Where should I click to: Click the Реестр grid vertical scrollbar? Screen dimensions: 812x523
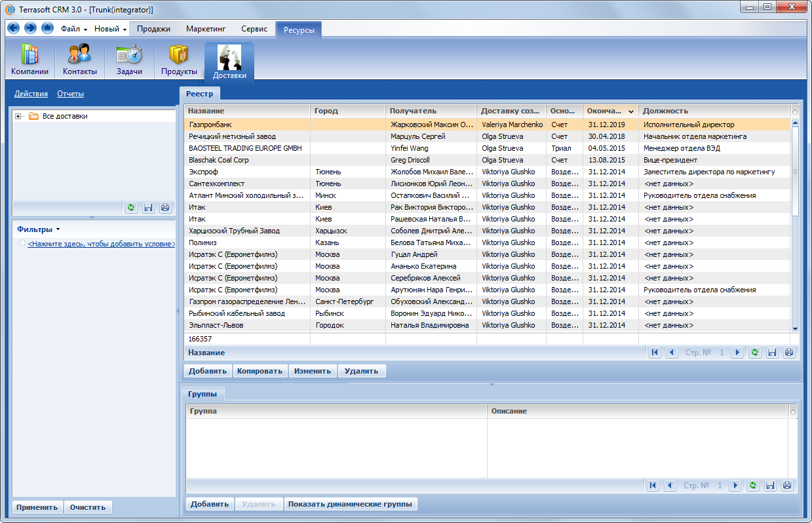pos(795,170)
